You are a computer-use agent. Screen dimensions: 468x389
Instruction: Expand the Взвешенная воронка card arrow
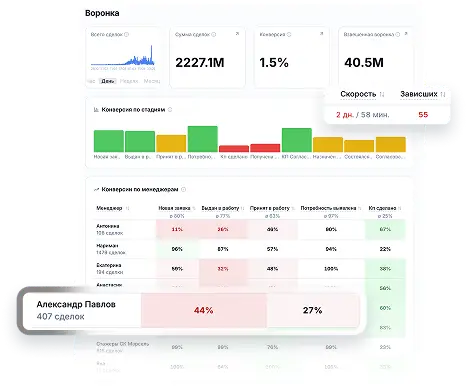coord(406,34)
